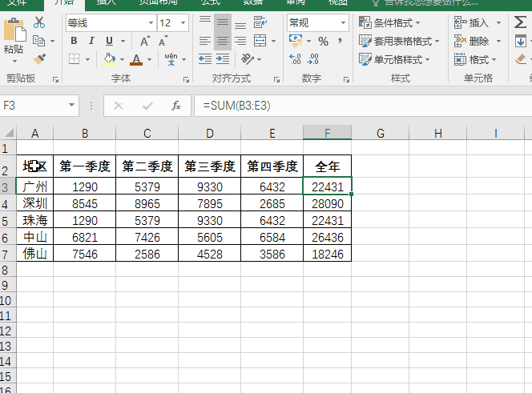The height and width of the screenshot is (393, 532).
Task: Open the 剪贴板 clipboard pane launcher
Action: 55,80
